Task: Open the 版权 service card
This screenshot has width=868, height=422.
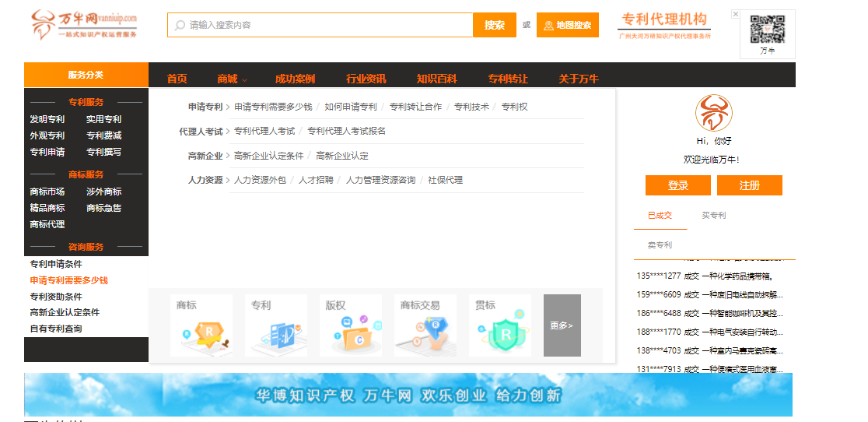Action: (351, 325)
